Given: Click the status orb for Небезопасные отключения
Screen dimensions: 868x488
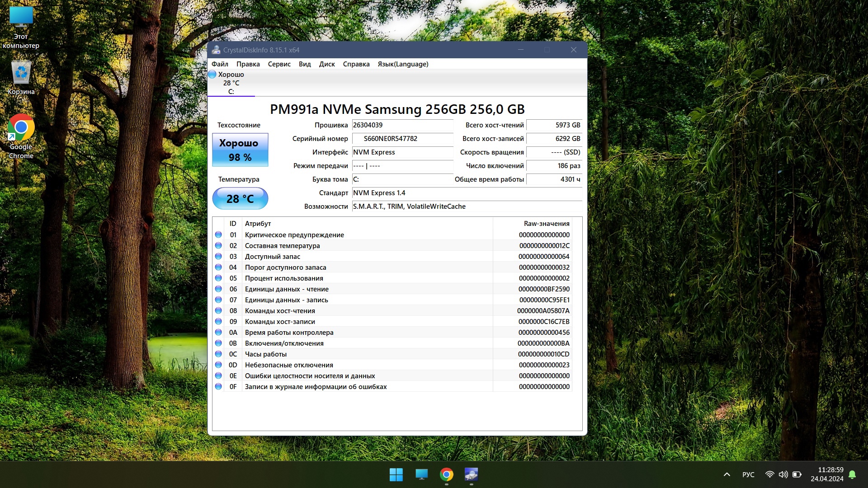Looking at the screenshot, I should (218, 365).
